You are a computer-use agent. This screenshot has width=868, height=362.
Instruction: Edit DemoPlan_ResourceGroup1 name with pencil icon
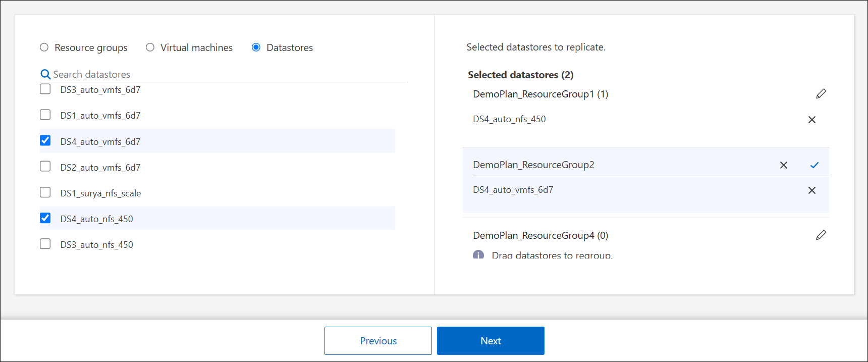[821, 94]
